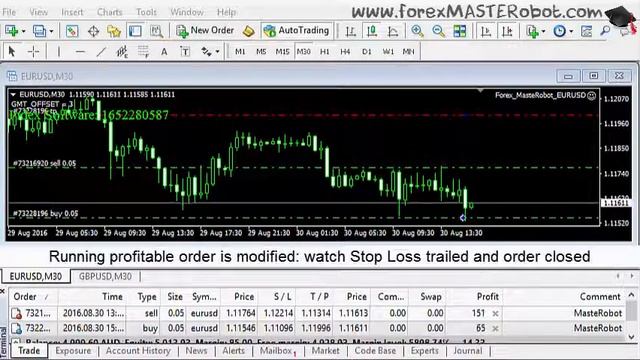Image resolution: width=640 pixels, height=360 pixels.
Task: Expand the Periods dropdown arrow
Action: [x=571, y=31]
